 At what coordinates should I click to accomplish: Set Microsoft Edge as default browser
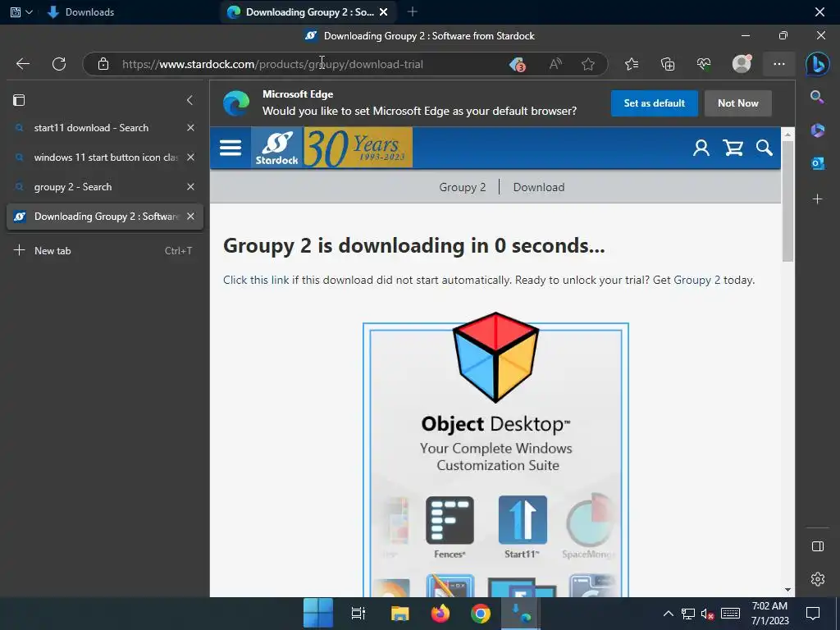(x=654, y=103)
